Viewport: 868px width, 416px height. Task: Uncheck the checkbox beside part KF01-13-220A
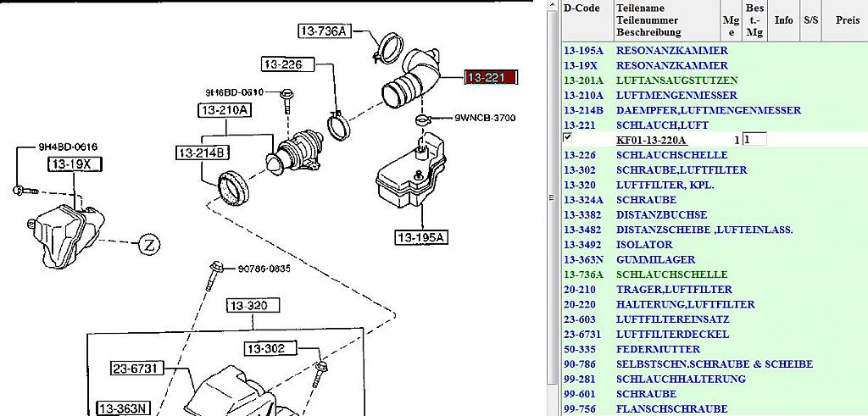coord(568,137)
